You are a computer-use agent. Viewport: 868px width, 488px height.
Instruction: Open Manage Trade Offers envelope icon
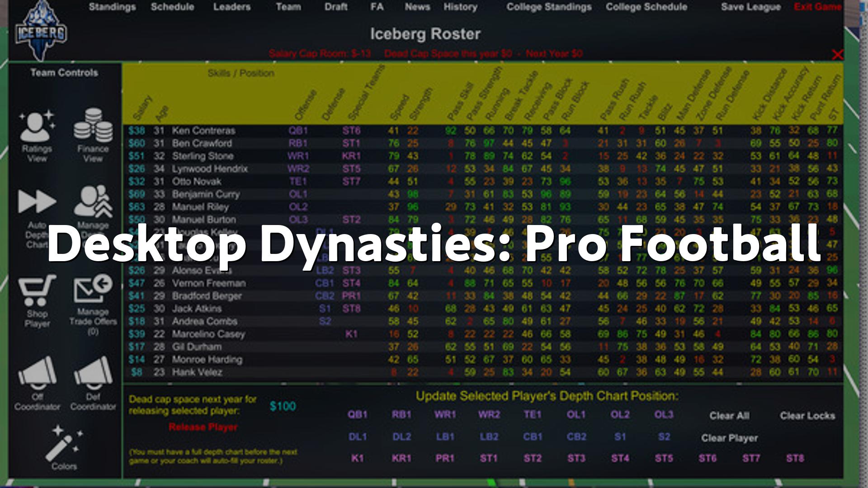(x=93, y=289)
